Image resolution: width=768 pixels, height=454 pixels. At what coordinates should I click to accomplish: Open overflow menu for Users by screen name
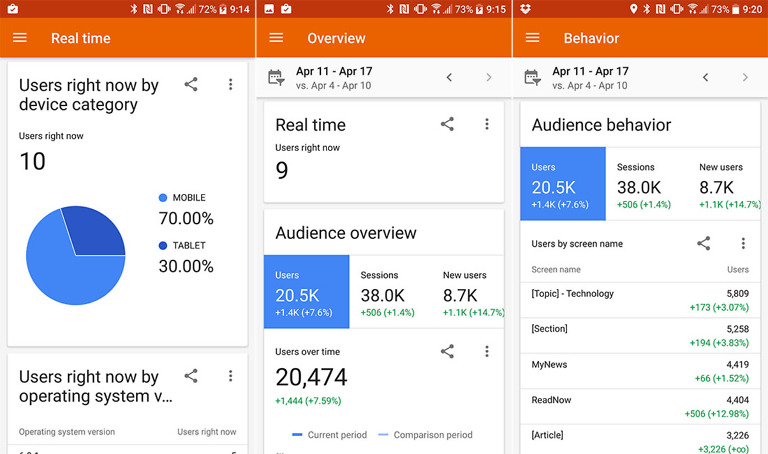point(743,243)
